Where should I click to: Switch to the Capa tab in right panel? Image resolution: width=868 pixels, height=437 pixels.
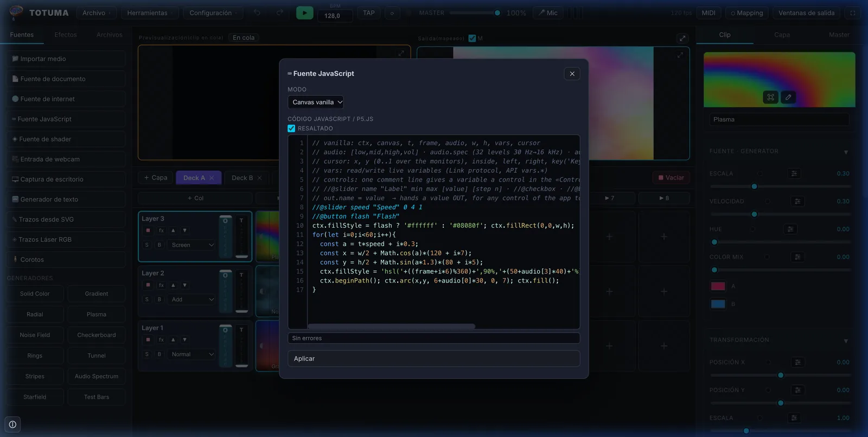(x=782, y=35)
